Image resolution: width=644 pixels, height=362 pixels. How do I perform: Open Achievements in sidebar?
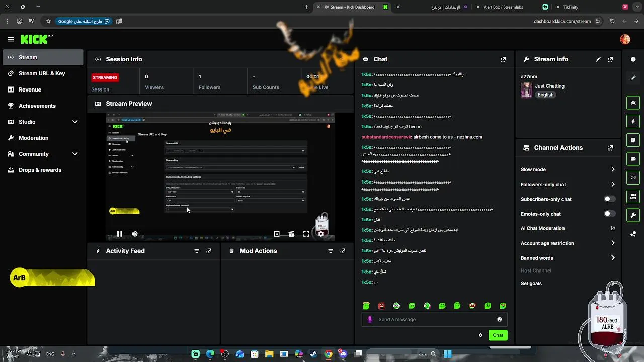[43, 106]
